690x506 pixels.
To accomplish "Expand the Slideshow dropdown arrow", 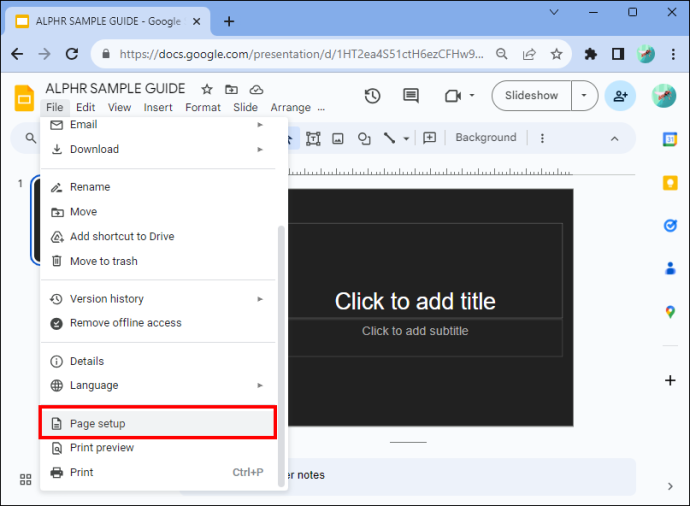I will (x=584, y=95).
